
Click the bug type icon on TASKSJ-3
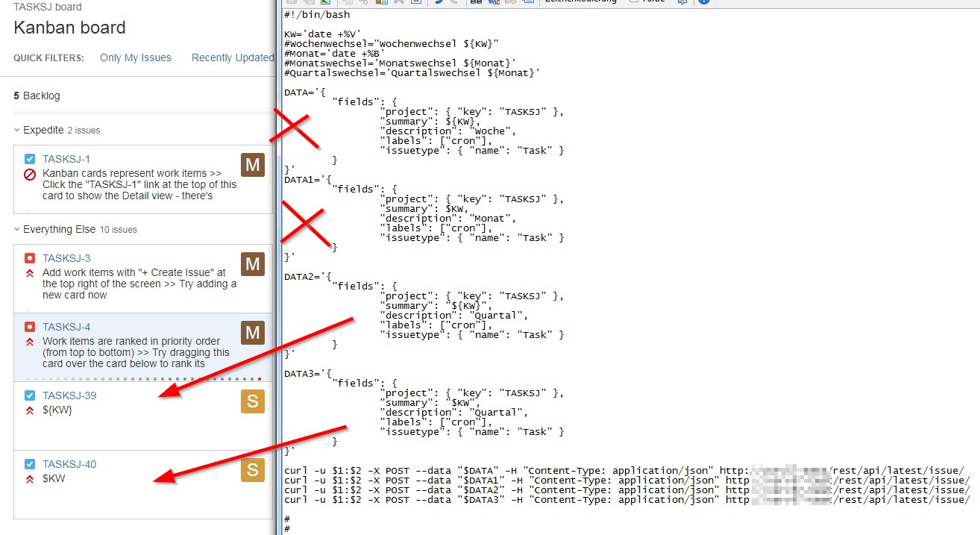[x=30, y=258]
